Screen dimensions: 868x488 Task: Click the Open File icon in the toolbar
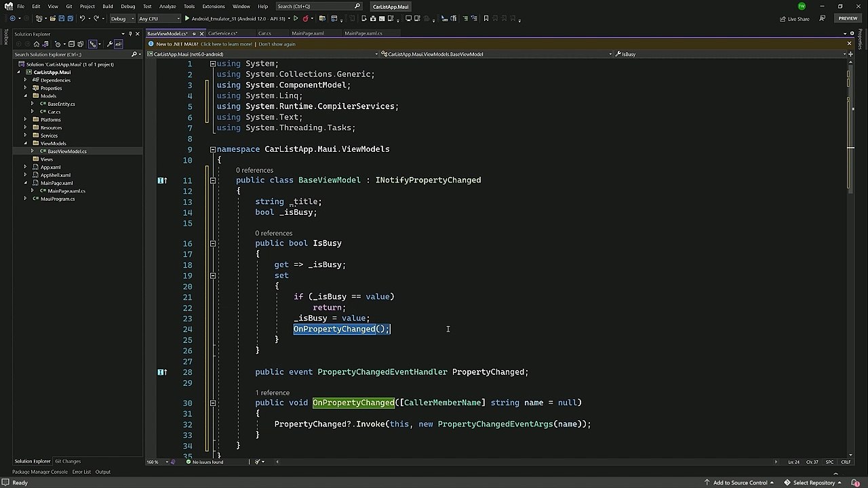point(52,18)
